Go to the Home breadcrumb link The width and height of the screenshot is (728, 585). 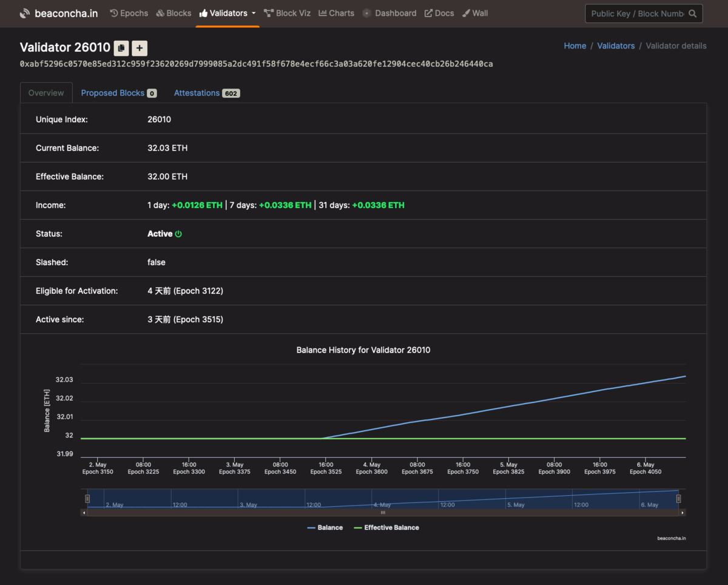[x=575, y=46]
